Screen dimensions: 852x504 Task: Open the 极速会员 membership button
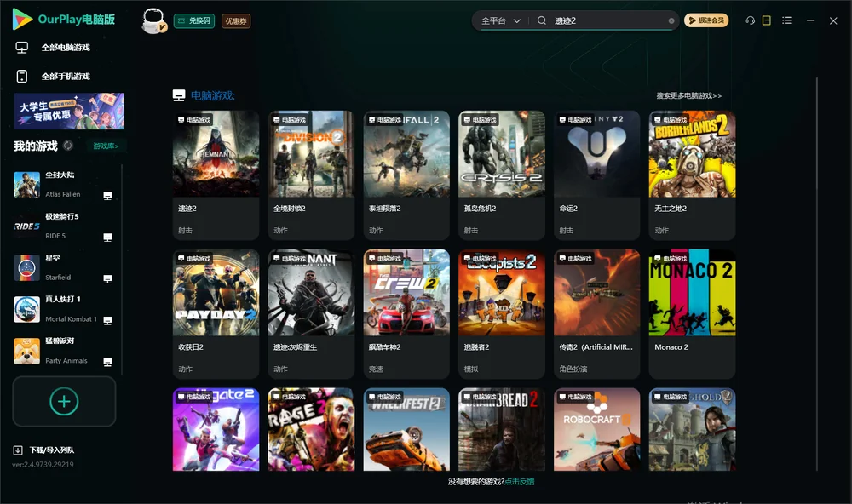(705, 20)
